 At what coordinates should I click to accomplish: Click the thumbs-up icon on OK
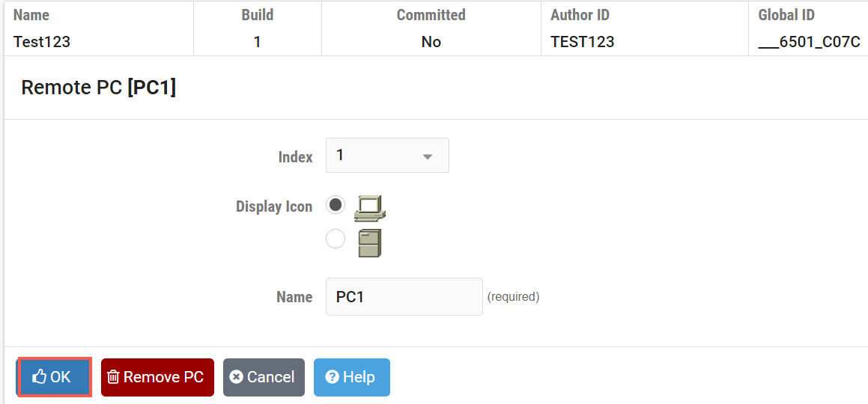40,377
